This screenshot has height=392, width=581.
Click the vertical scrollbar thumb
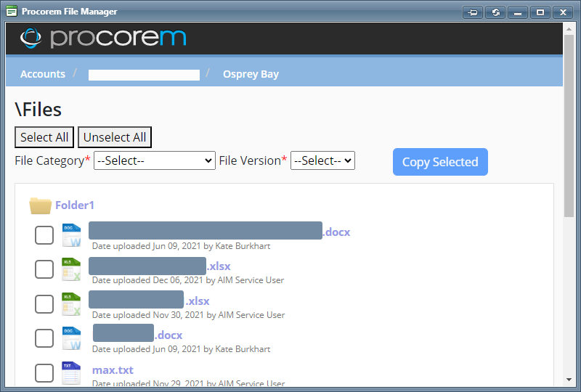click(x=569, y=126)
